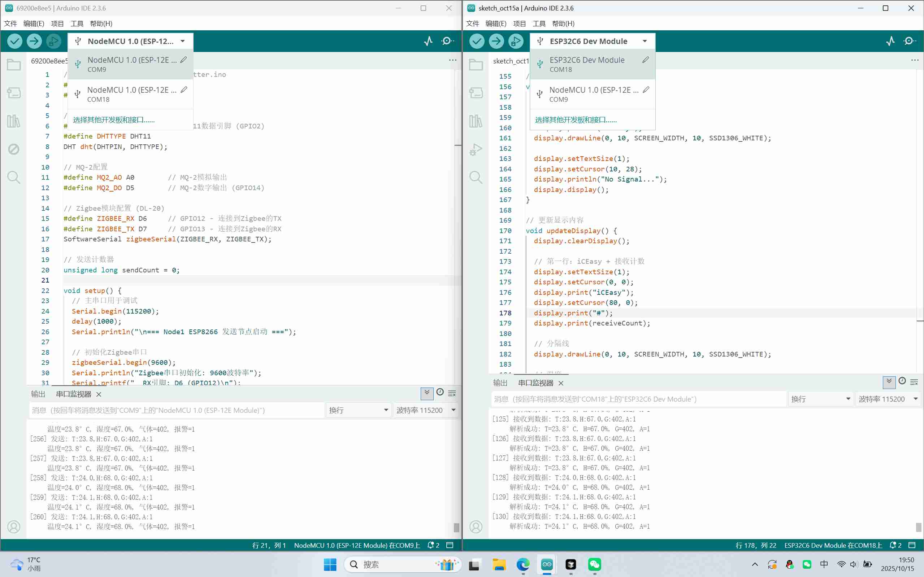Viewport: 924px width, 577px height.
Task: Toggle autoscroll in left serial monitor
Action: coord(427,393)
